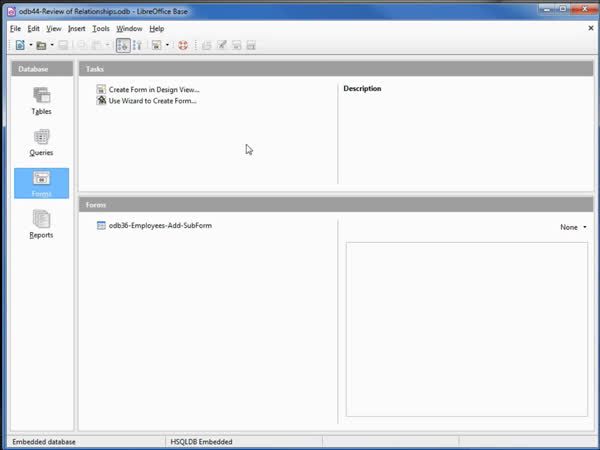
Task: Click the Forms section header
Action: click(336, 205)
